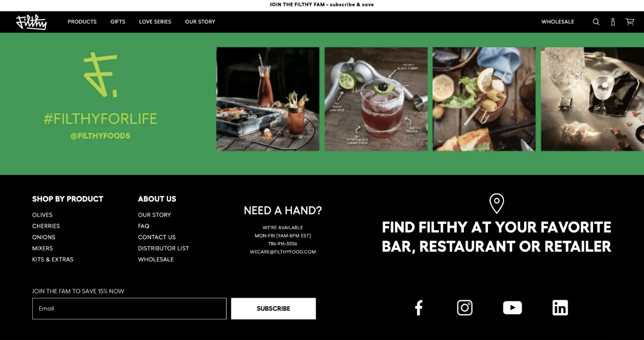
Task: Open the black cherry cocktail photo
Action: pos(376,99)
